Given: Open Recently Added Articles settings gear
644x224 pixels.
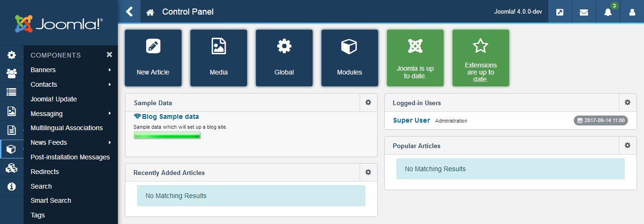Looking at the screenshot, I should click(368, 172).
